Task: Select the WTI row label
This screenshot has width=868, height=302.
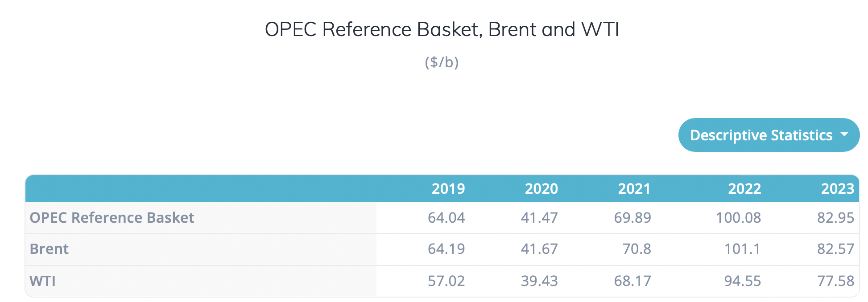Action: point(43,281)
